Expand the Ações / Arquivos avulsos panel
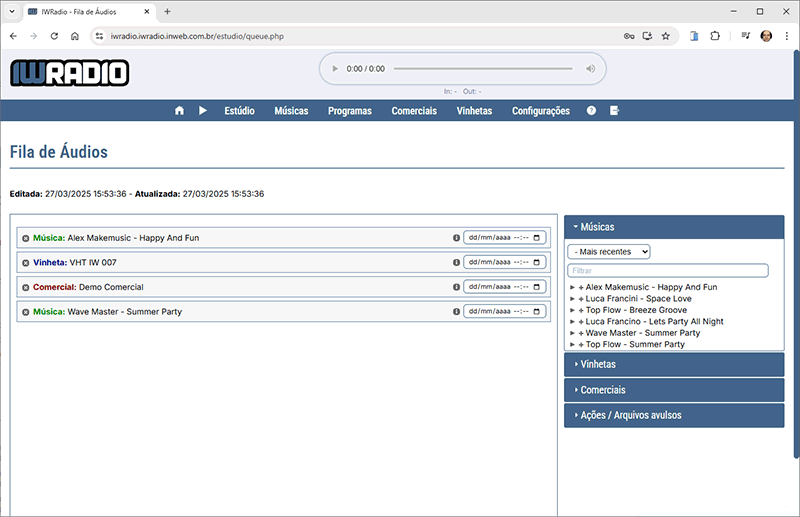The height and width of the screenshot is (517, 800). tap(674, 414)
